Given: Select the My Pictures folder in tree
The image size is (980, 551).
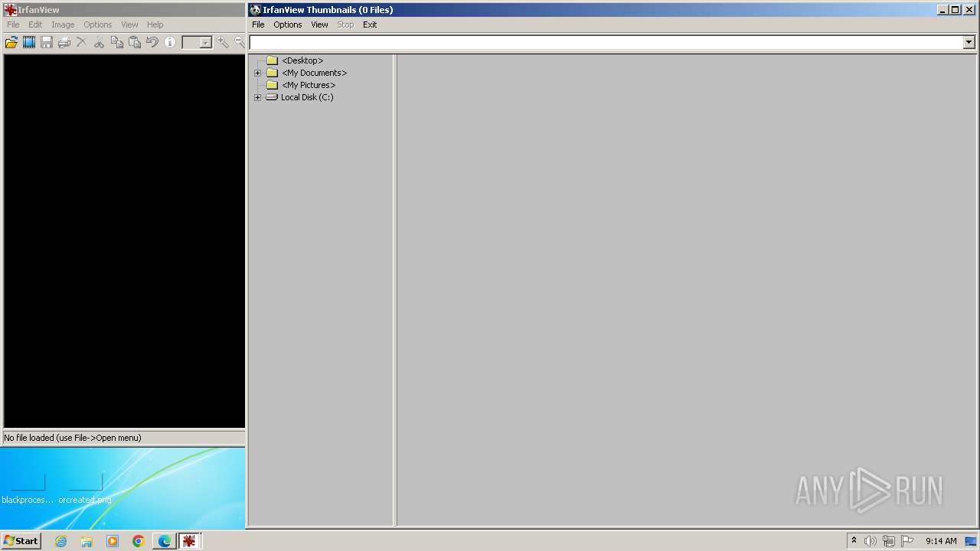Looking at the screenshot, I should click(309, 85).
